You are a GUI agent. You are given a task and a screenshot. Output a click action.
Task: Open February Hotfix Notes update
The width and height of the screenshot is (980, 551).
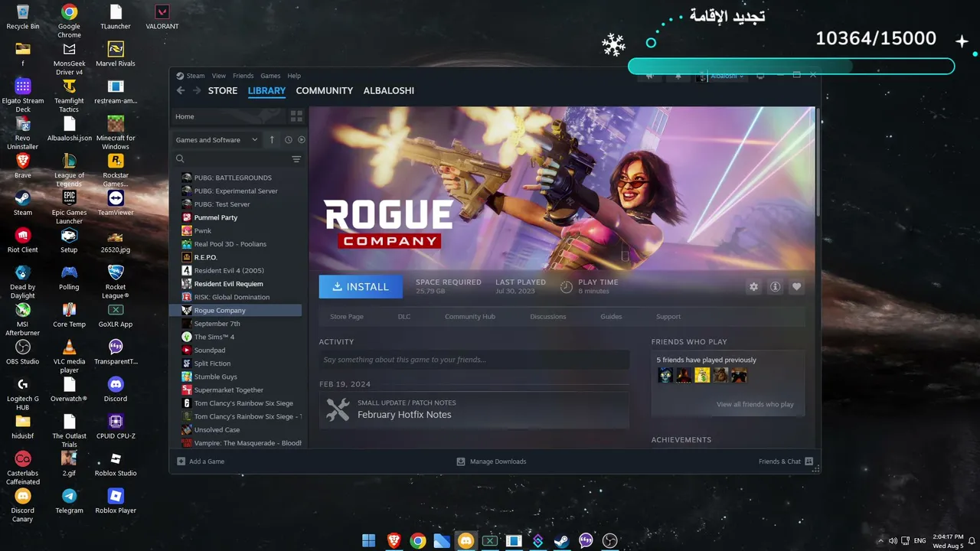pyautogui.click(x=474, y=410)
